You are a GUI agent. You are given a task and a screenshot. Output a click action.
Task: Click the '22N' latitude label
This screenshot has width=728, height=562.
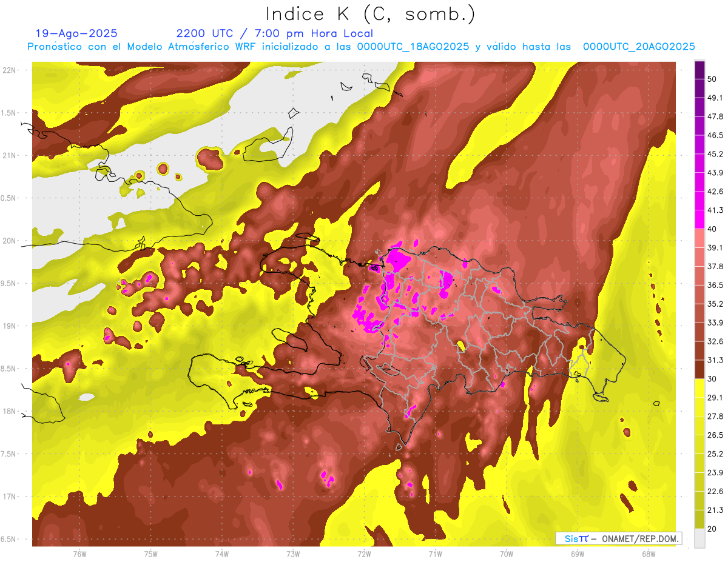click(10, 70)
